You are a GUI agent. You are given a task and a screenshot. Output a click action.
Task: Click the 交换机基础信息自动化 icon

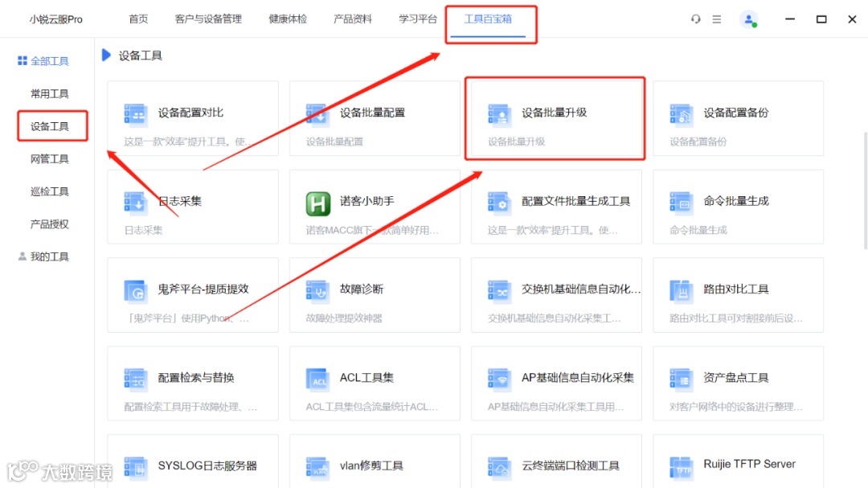tap(499, 291)
